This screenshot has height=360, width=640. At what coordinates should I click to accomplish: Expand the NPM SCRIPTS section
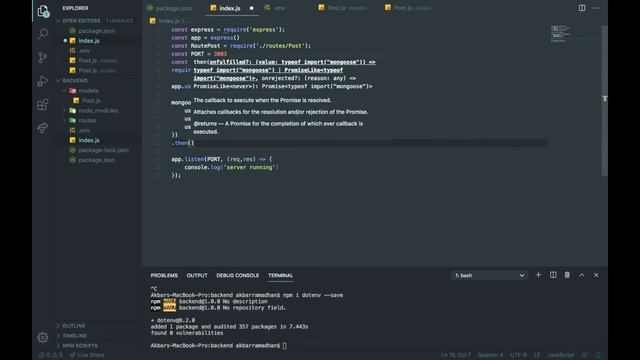pos(80,345)
